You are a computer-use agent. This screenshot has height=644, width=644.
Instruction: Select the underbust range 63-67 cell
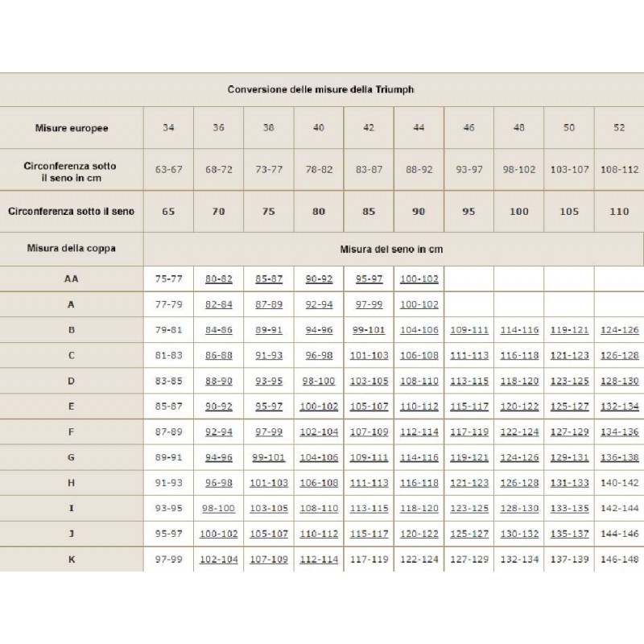(169, 170)
